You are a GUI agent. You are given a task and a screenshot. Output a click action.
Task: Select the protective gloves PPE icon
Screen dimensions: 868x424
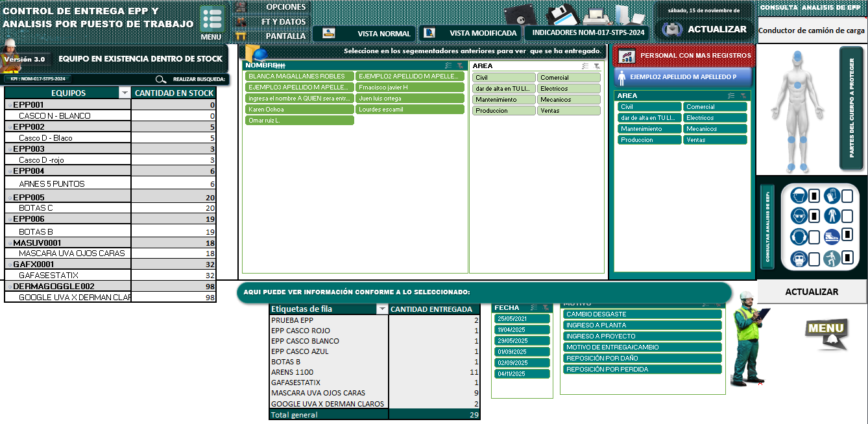(832, 195)
